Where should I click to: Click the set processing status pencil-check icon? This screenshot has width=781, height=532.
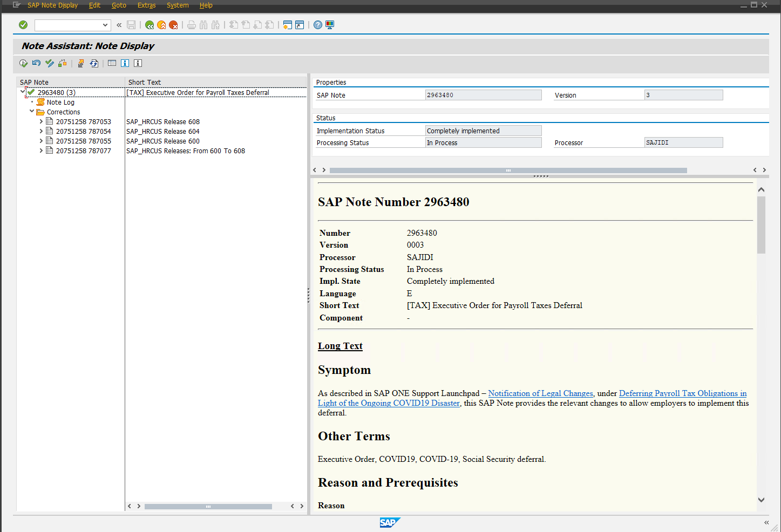[x=50, y=63]
